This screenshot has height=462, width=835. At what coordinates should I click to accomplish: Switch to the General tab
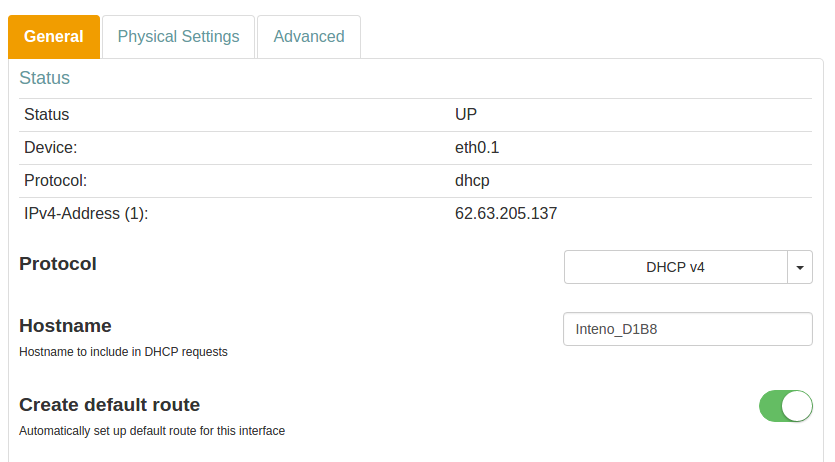pyautogui.click(x=54, y=37)
